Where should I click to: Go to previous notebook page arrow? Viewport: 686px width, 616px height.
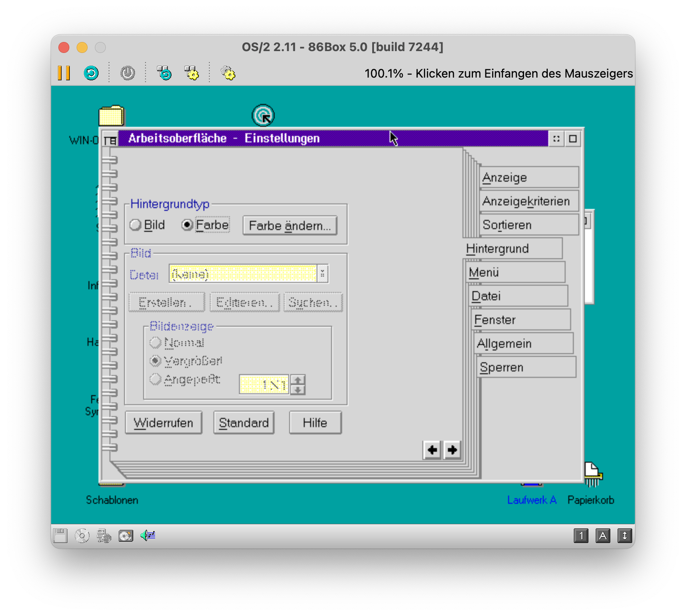[x=432, y=450]
